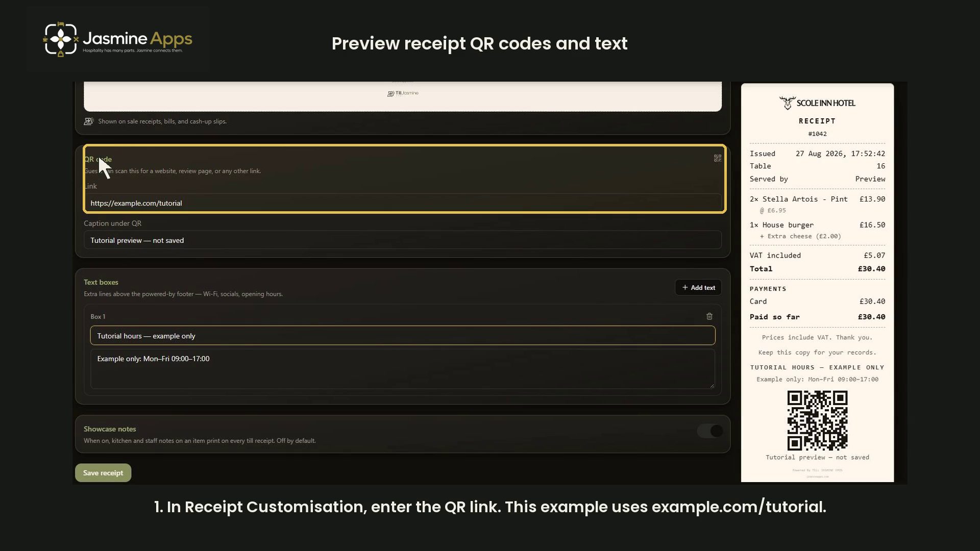Click the 'VAT included' row on receipt
This screenshot has height=551, width=980.
pos(817,256)
